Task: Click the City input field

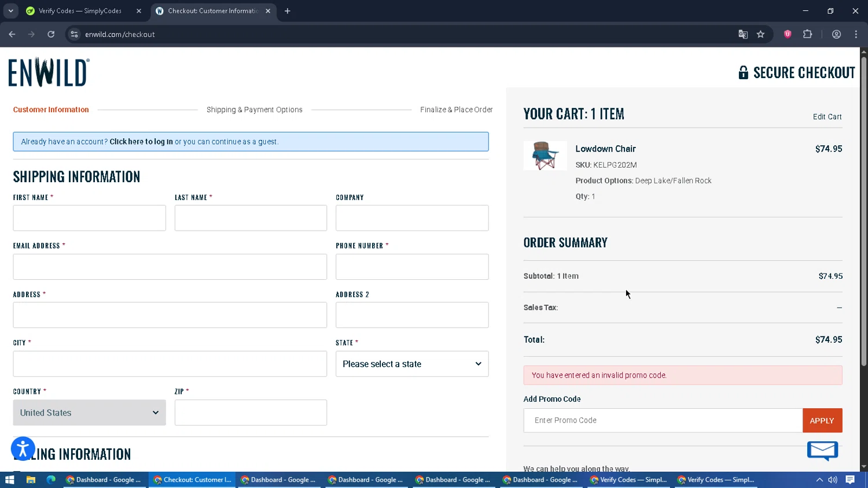Action: (170, 364)
